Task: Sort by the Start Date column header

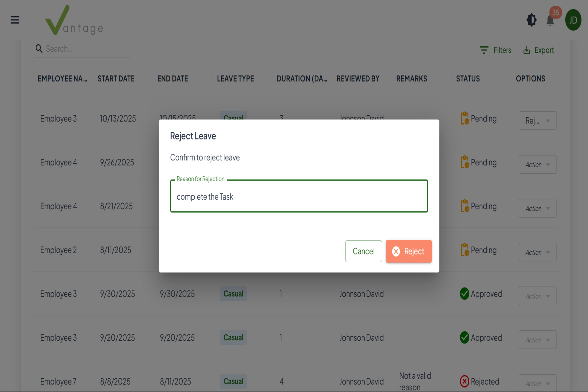Action: [x=116, y=79]
